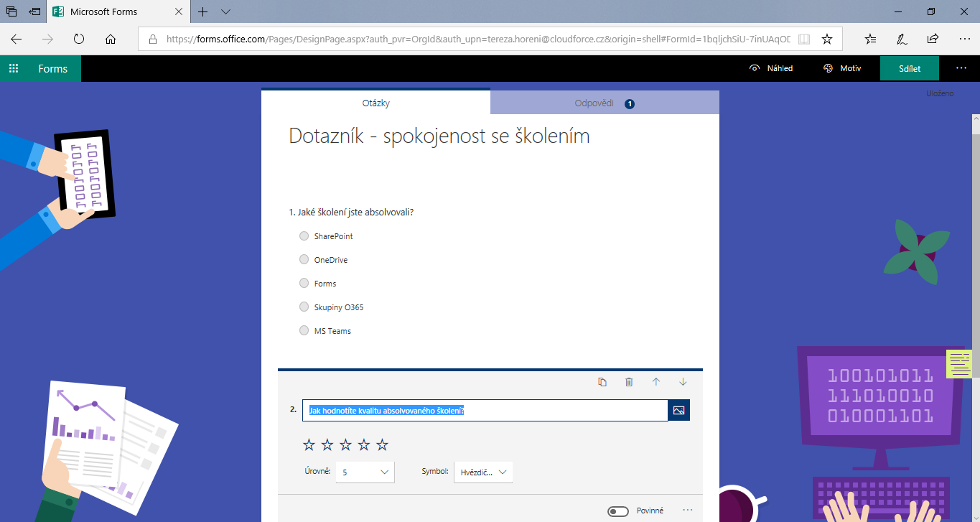The image size is (980, 522).
Task: Open reading view book icon
Action: [x=804, y=39]
